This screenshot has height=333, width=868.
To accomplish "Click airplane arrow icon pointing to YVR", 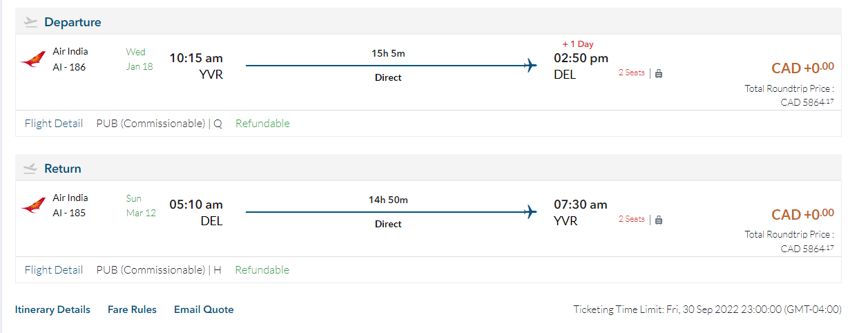I will tap(530, 212).
